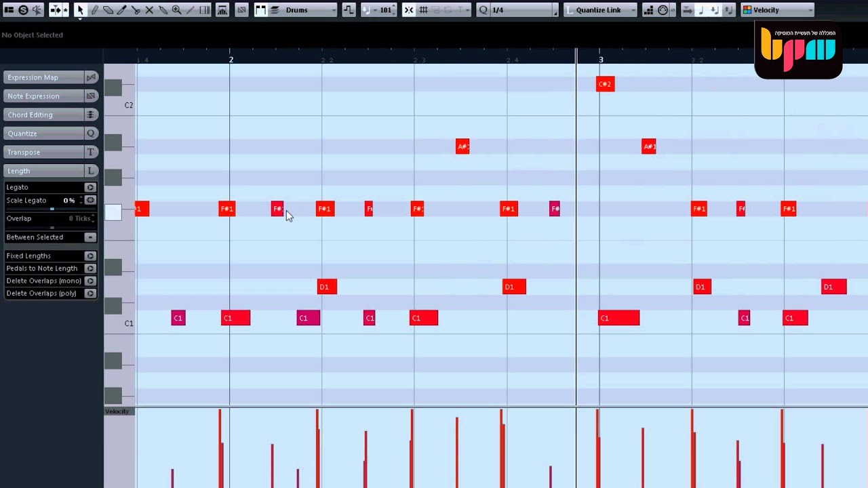Image resolution: width=868 pixels, height=488 pixels.
Task: Toggle Auto-Scroll button in toolbar
Action: (x=56, y=10)
